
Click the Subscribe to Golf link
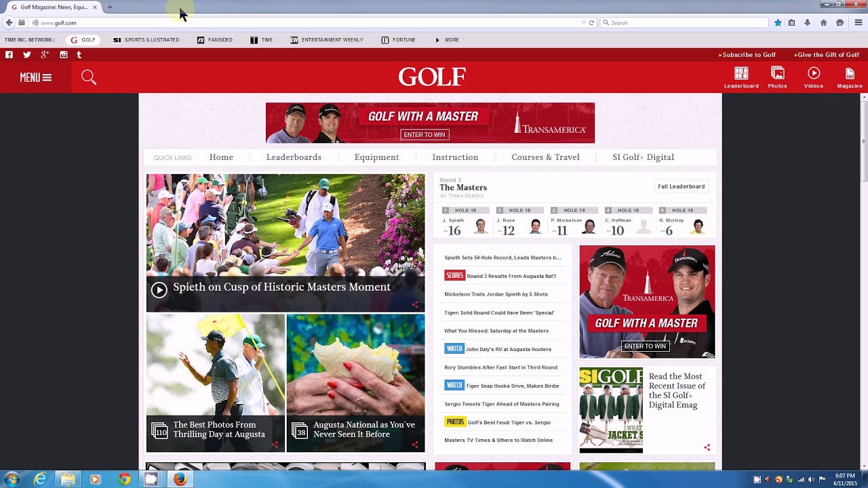pos(747,55)
